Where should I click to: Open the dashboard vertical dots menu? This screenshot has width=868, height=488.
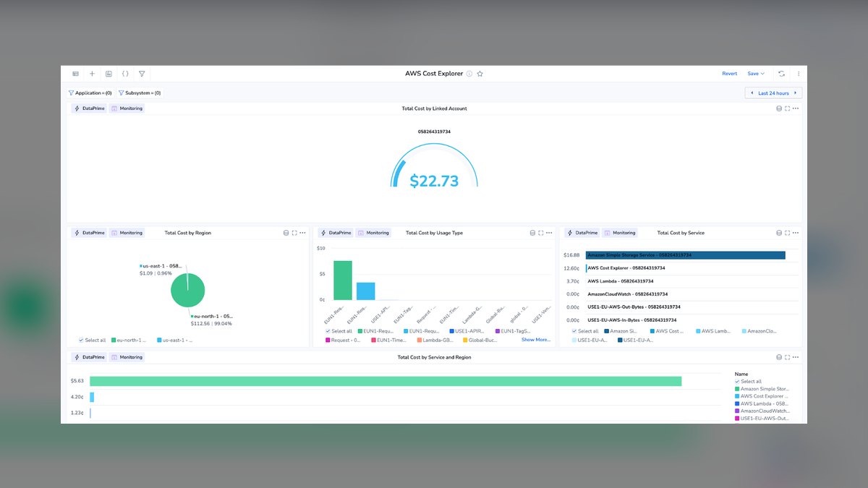pyautogui.click(x=799, y=74)
